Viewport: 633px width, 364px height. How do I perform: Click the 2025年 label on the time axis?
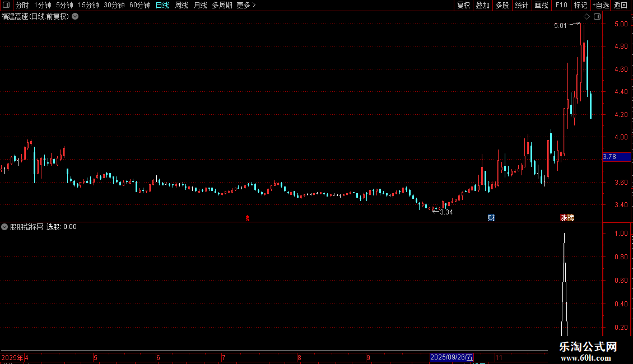12,357
